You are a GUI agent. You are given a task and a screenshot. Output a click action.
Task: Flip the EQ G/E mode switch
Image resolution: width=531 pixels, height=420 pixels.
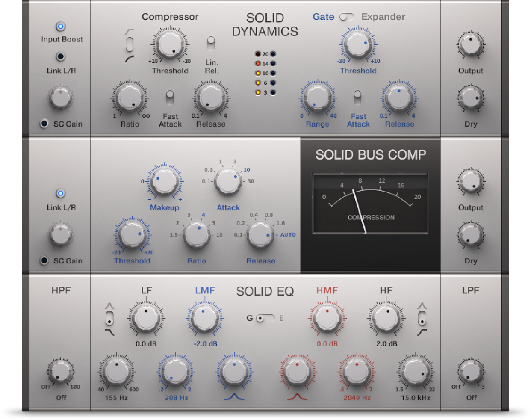click(265, 318)
